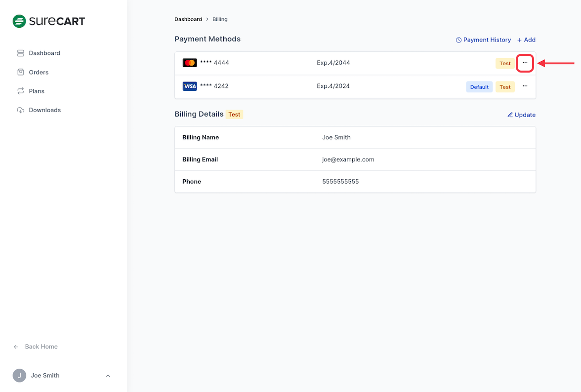Open options menu for card ending 4444
Viewport: 581px width, 392px height.
pyautogui.click(x=525, y=63)
